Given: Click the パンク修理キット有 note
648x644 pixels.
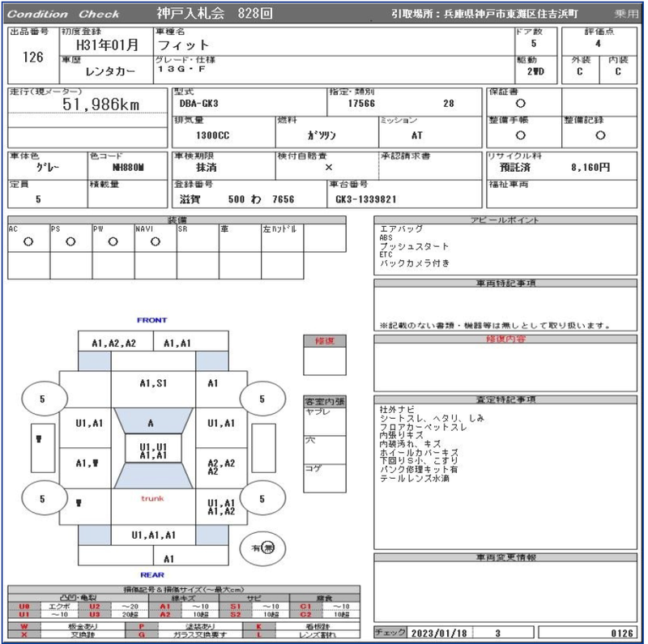Looking at the screenshot, I should click(418, 470).
